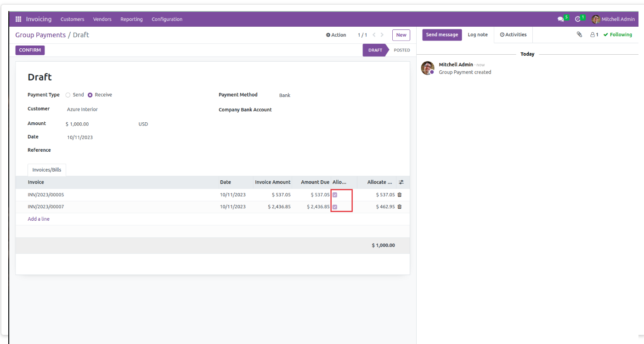The image size is (644, 344).
Task: Go to the next record arrow
Action: [382, 35]
